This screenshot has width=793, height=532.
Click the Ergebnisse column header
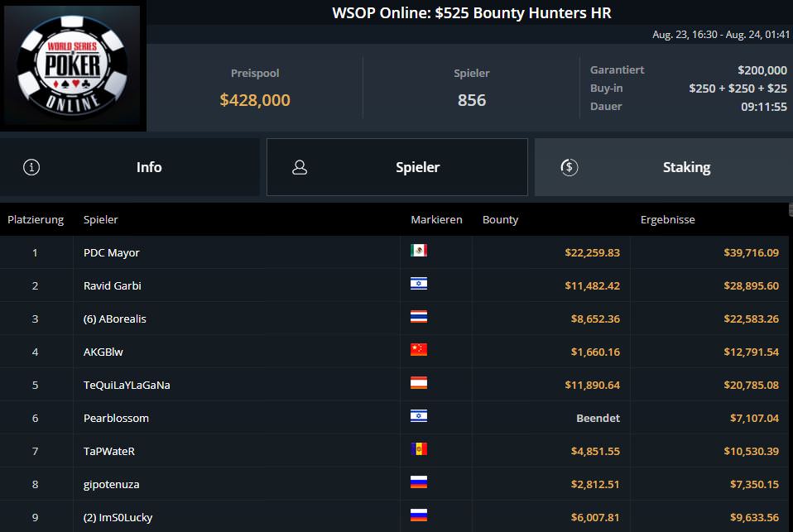click(667, 219)
